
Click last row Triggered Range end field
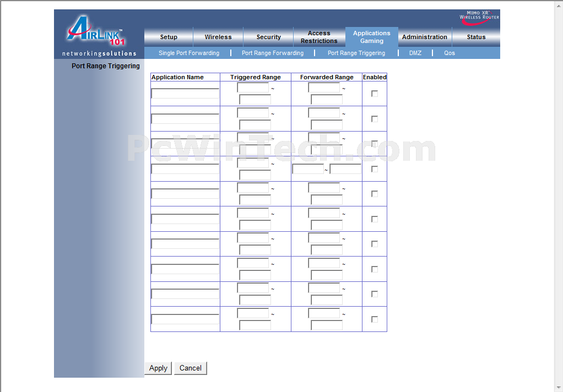pos(255,325)
